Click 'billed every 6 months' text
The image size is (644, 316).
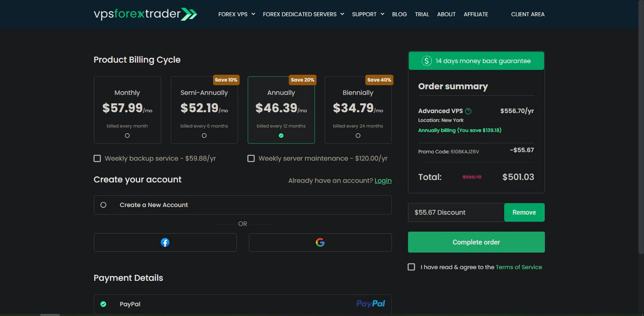pyautogui.click(x=204, y=126)
